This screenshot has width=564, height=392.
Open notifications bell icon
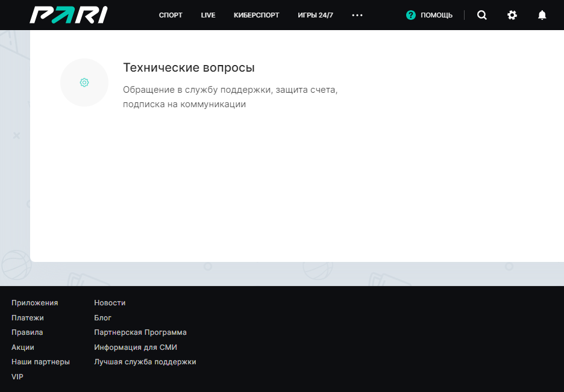coord(542,15)
